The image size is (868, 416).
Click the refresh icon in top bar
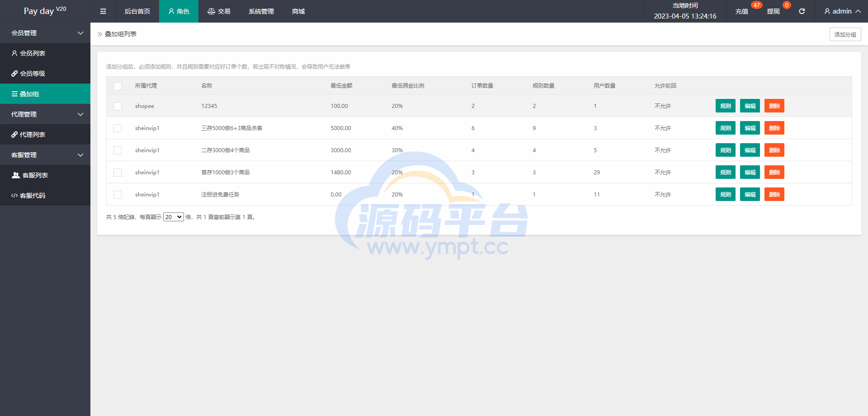802,11
